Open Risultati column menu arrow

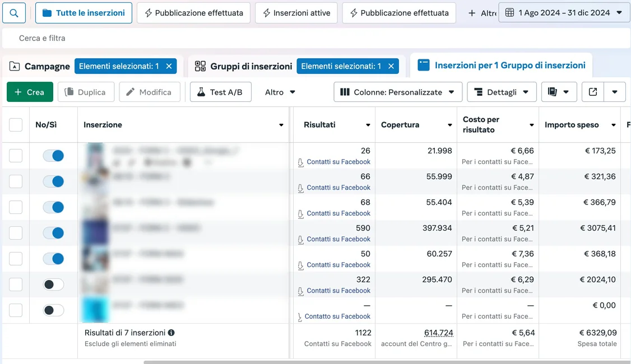tap(368, 125)
